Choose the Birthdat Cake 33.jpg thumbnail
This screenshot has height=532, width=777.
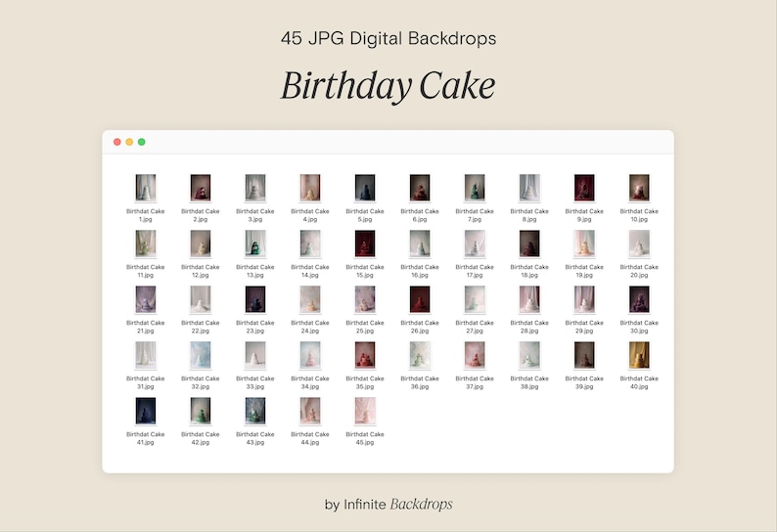pos(255,355)
